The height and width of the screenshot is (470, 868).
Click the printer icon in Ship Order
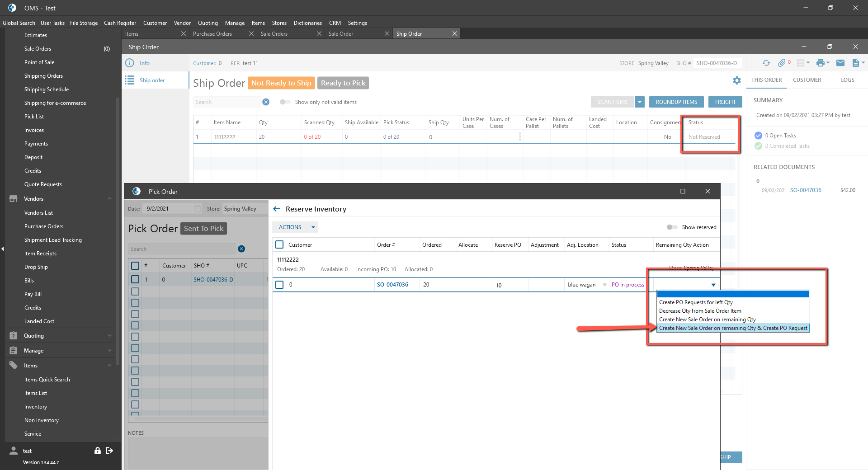click(820, 63)
